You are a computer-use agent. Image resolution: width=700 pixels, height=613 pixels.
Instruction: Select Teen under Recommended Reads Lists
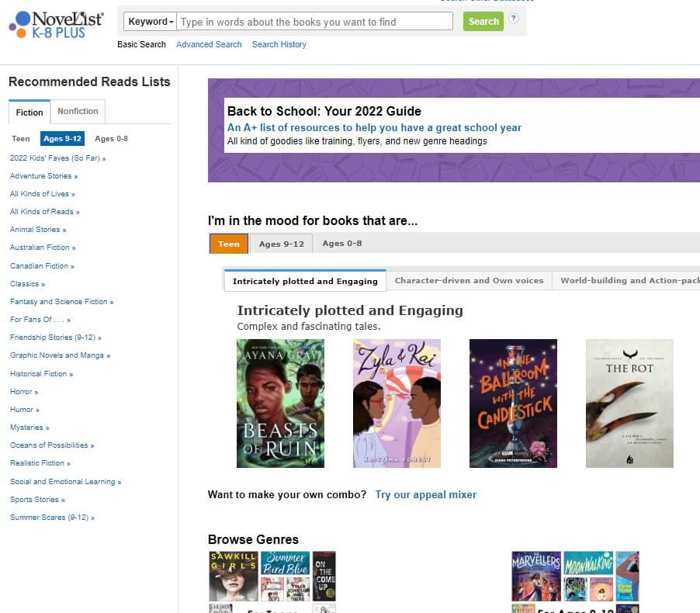coord(20,139)
